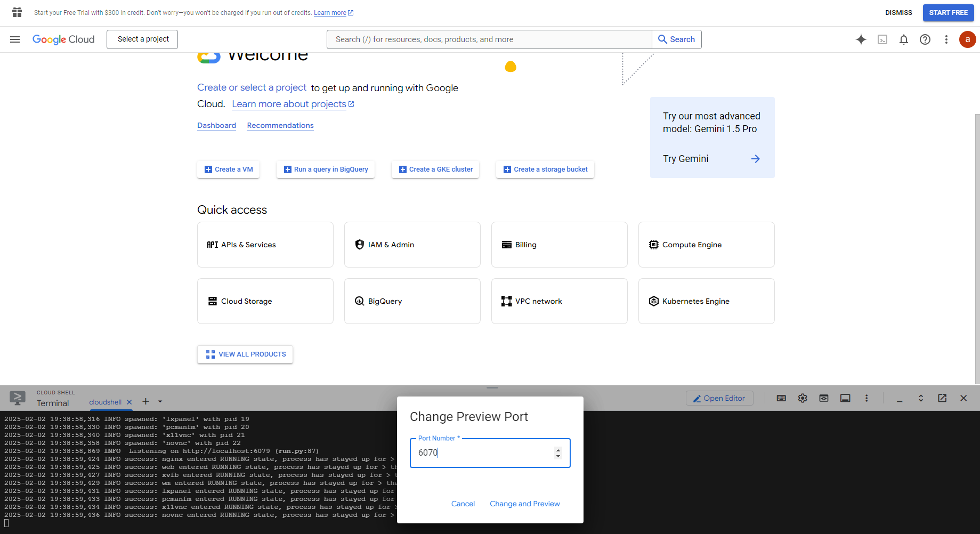980x534 pixels.
Task: Open notifications bell
Action: (x=904, y=39)
